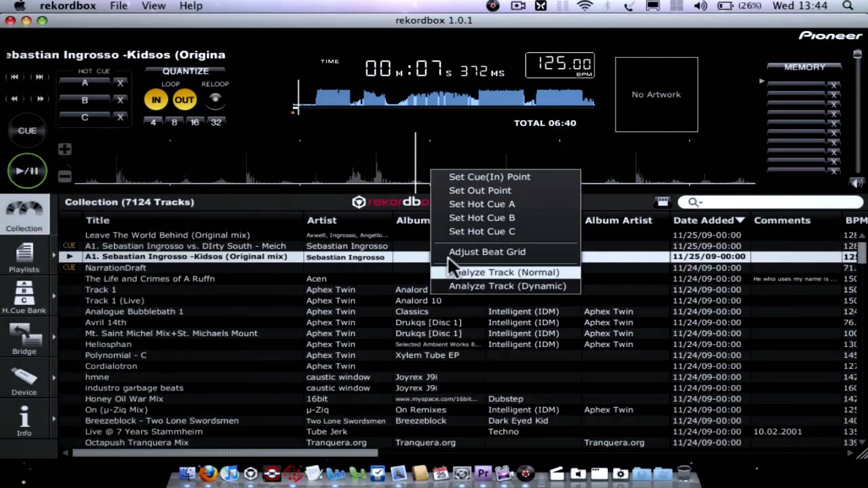The height and width of the screenshot is (488, 868).
Task: Click the Date Added sort arrow
Action: tap(741, 220)
